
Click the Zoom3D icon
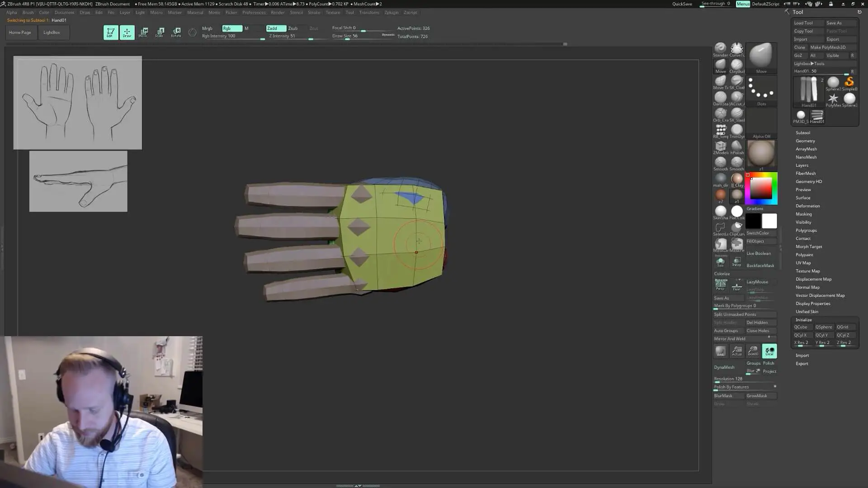click(x=753, y=351)
